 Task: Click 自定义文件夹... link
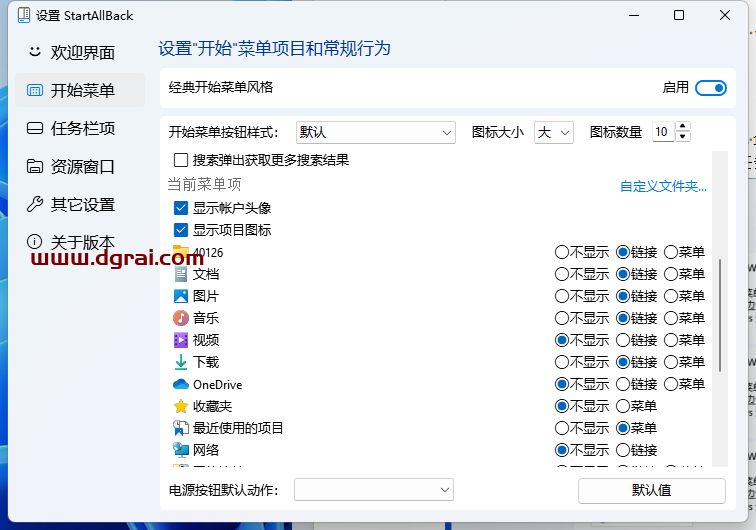pyautogui.click(x=663, y=186)
